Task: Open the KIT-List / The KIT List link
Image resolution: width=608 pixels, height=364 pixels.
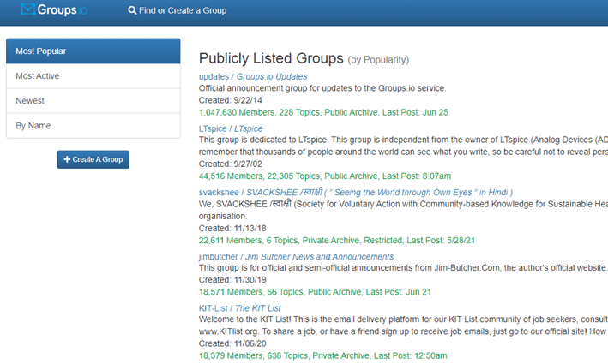Action: (239, 308)
